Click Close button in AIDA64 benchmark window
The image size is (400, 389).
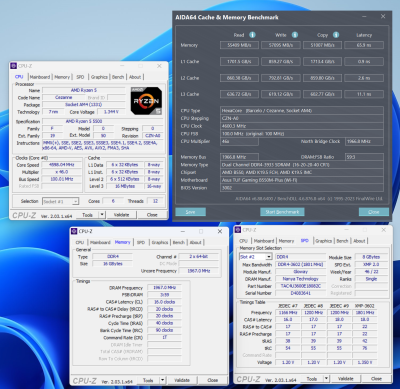[374, 212]
